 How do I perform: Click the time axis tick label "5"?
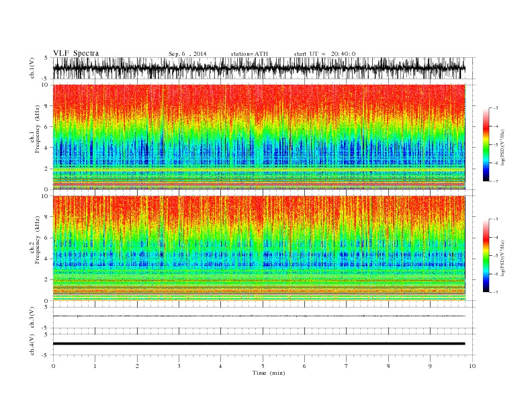pyautogui.click(x=263, y=366)
